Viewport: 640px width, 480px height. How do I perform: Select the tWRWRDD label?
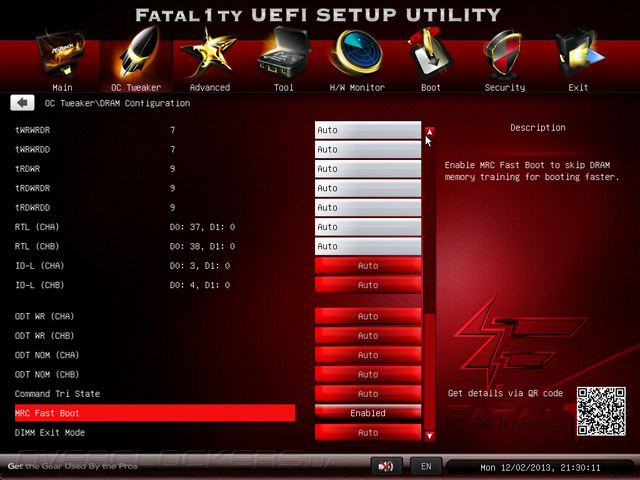[33, 149]
